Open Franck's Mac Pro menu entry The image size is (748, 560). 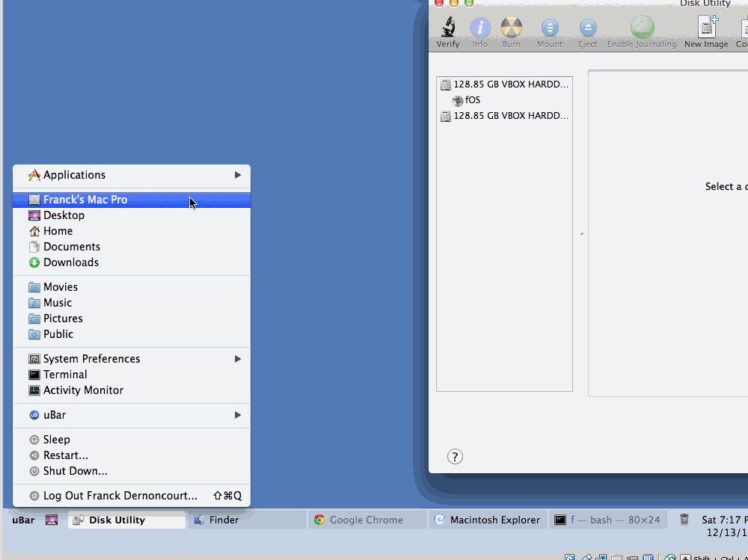pyautogui.click(x=132, y=200)
